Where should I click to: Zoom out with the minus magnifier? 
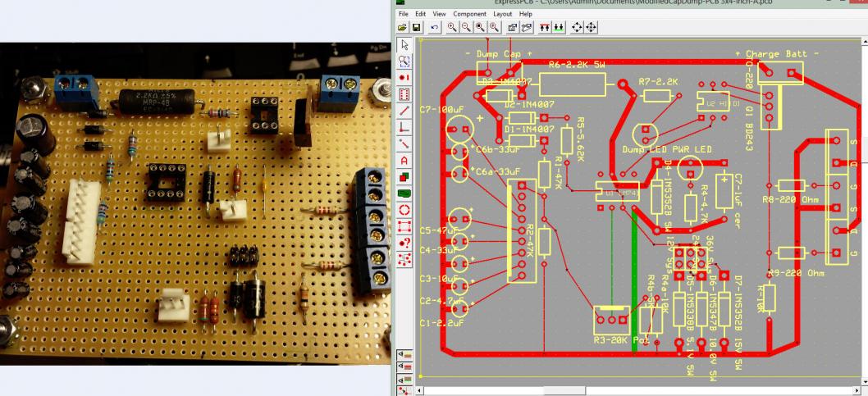466,27
